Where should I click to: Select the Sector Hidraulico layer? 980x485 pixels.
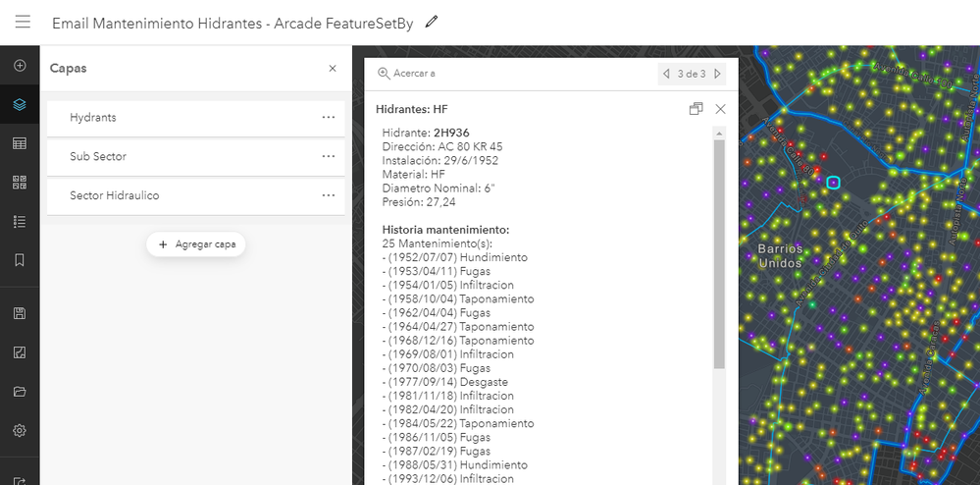pyautogui.click(x=114, y=196)
